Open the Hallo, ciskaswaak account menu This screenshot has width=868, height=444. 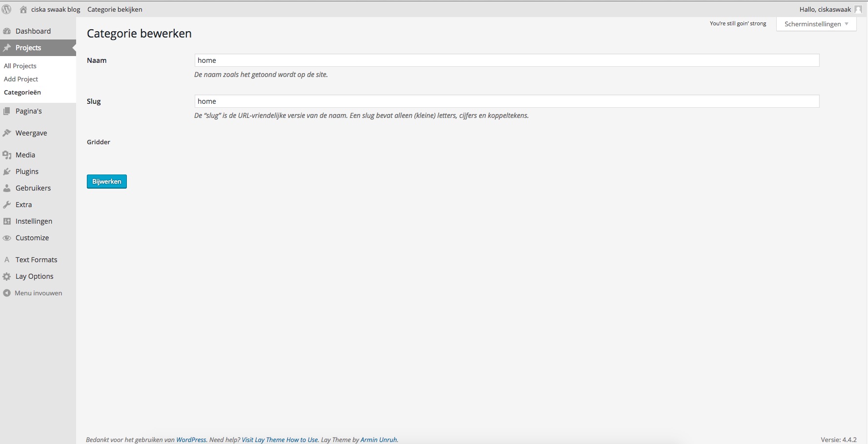[825, 9]
